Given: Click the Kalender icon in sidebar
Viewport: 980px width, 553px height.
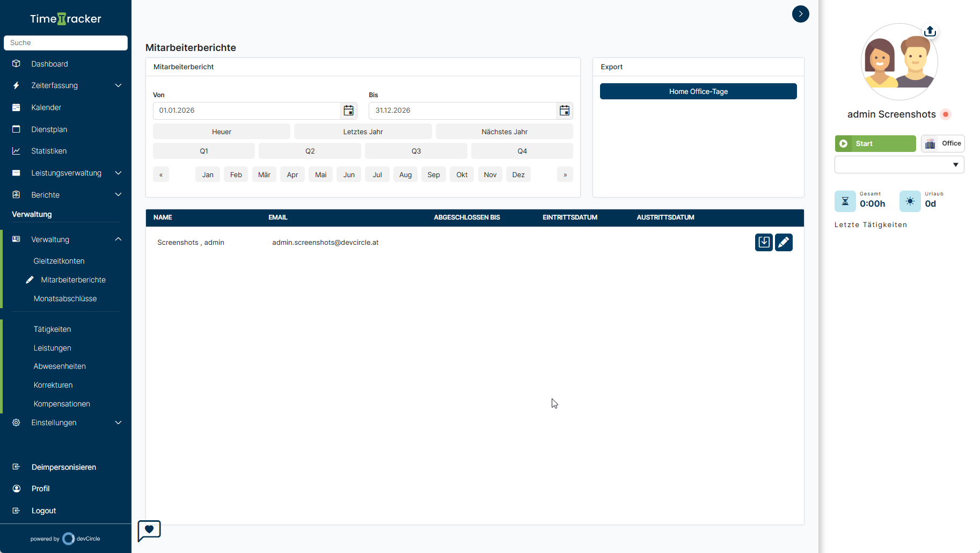Looking at the screenshot, I should [x=16, y=107].
